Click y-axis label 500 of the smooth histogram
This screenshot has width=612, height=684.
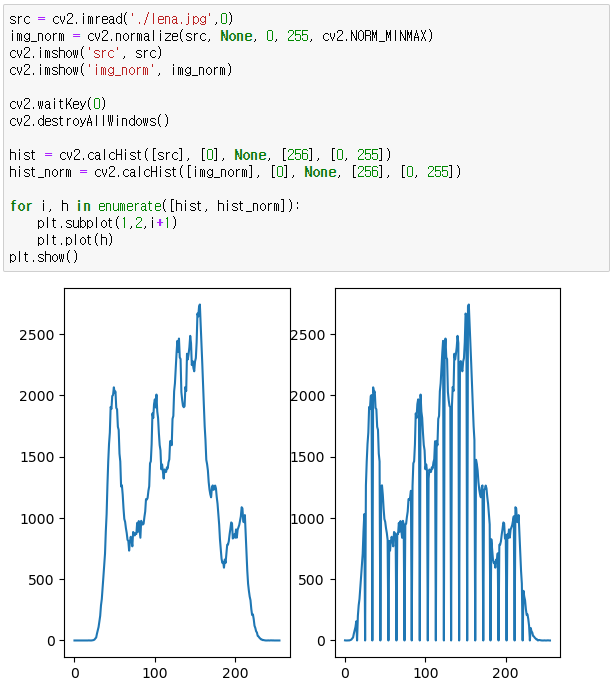point(41,580)
